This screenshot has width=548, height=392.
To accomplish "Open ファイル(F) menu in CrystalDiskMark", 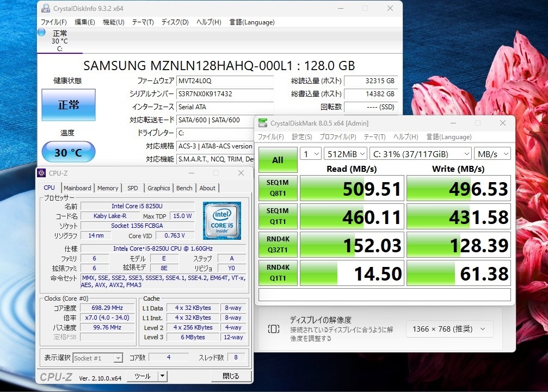I will click(271, 137).
